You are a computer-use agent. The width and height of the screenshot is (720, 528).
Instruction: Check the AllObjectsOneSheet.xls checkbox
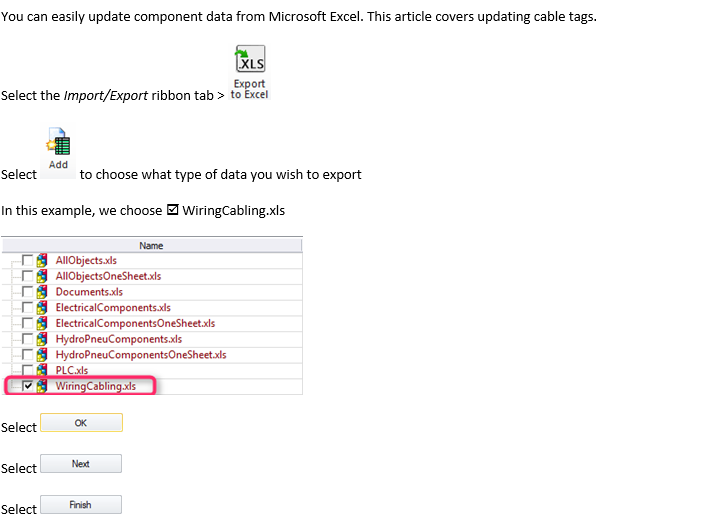[28, 276]
